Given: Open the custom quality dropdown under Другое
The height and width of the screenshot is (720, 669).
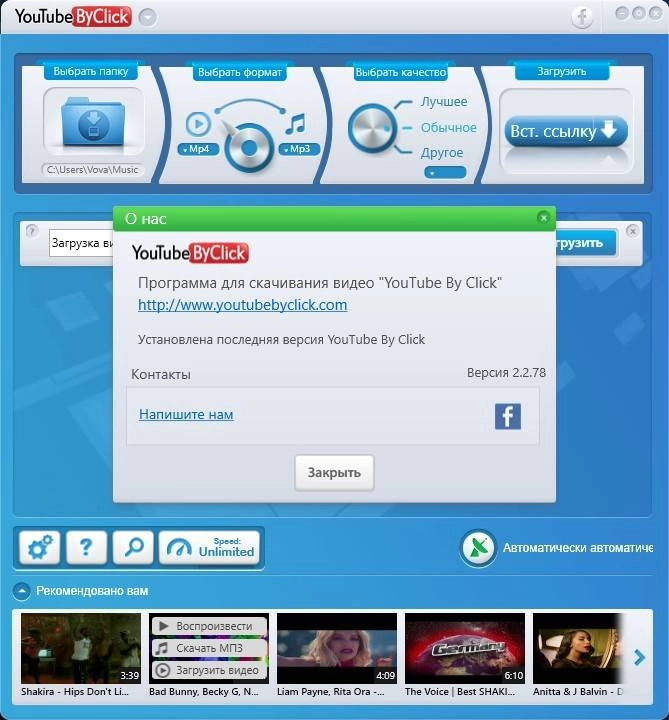Looking at the screenshot, I should point(445,173).
